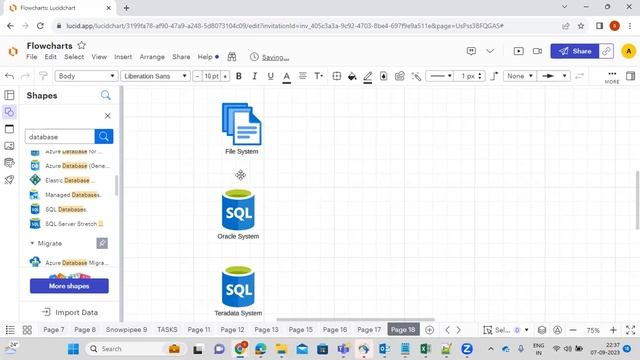Click the blue Share button

(x=575, y=51)
